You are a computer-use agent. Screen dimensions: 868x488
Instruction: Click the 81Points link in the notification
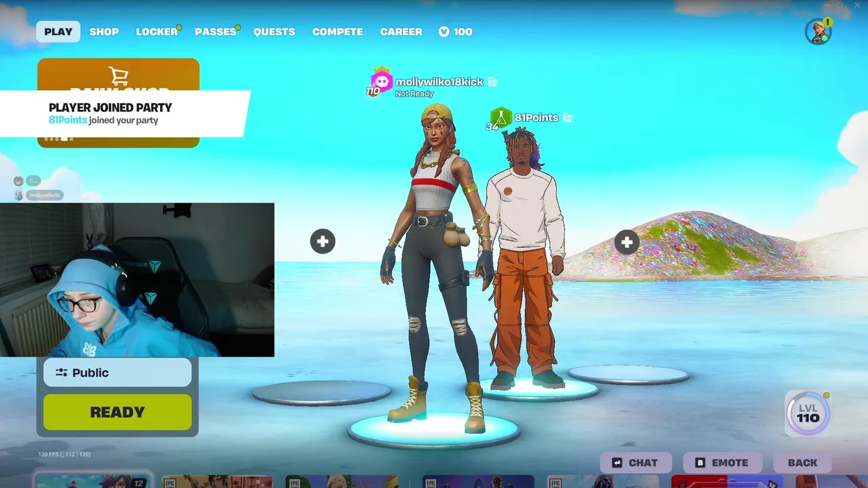point(68,120)
